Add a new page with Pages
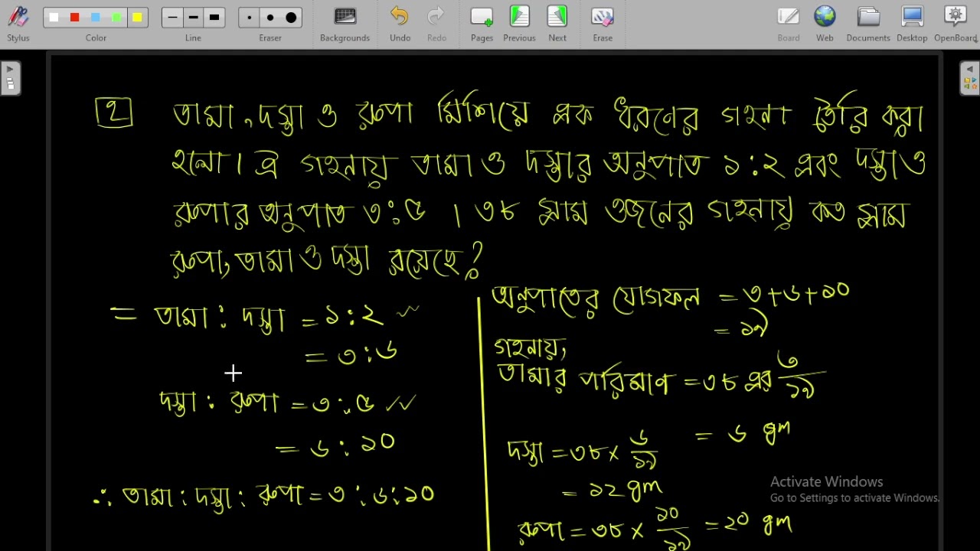This screenshot has height=551, width=980. pyautogui.click(x=482, y=24)
